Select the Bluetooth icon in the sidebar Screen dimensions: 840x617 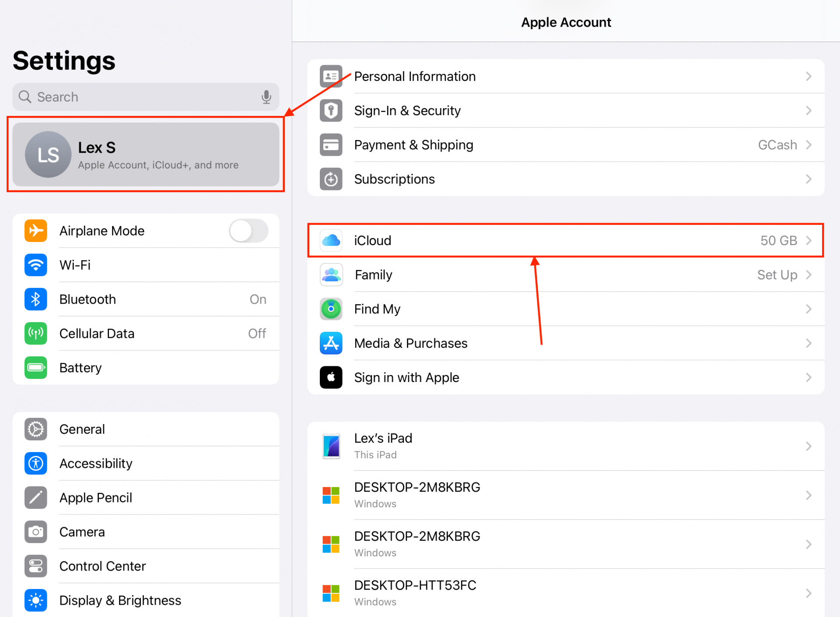pyautogui.click(x=35, y=299)
